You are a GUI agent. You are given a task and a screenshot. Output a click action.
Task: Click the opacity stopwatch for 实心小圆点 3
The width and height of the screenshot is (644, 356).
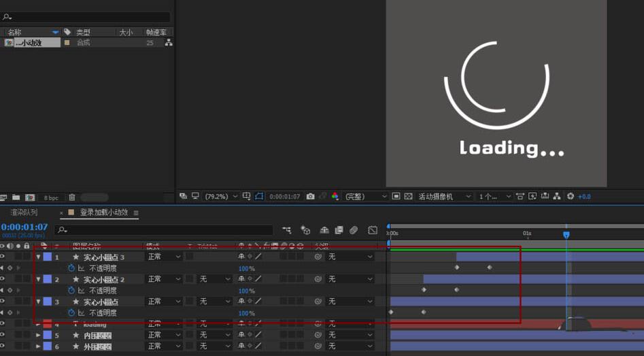[x=71, y=268]
